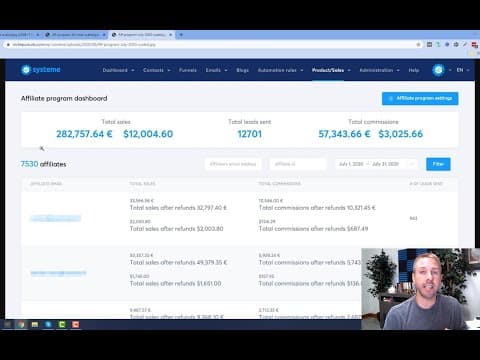
Task: Click total sales value 282,757.64 €
Action: 84,134
